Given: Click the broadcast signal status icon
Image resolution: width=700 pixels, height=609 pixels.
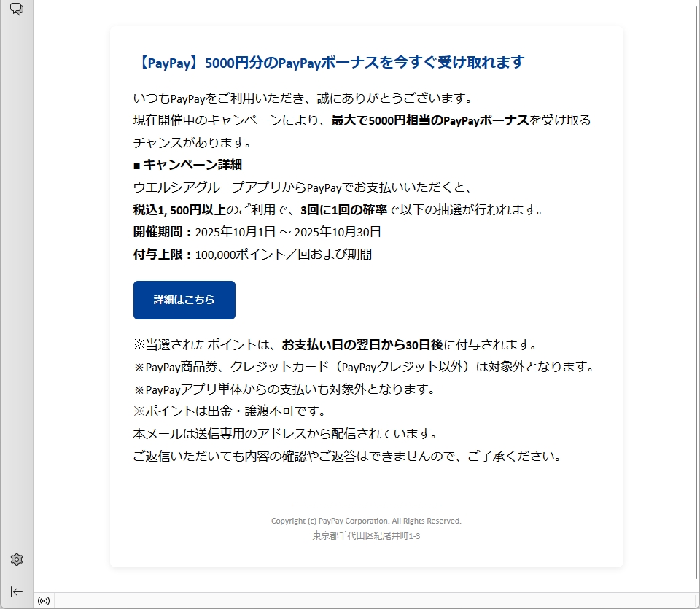Looking at the screenshot, I should pos(44,601).
